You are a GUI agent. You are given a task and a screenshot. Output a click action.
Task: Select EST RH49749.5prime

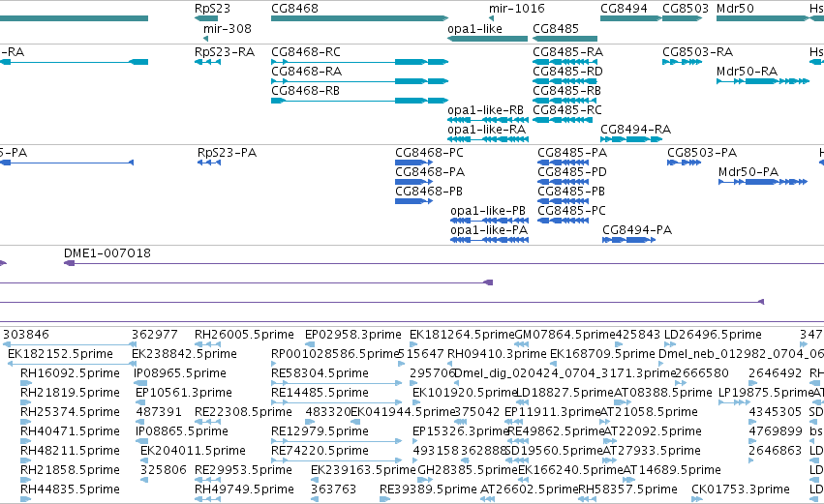[x=244, y=489]
